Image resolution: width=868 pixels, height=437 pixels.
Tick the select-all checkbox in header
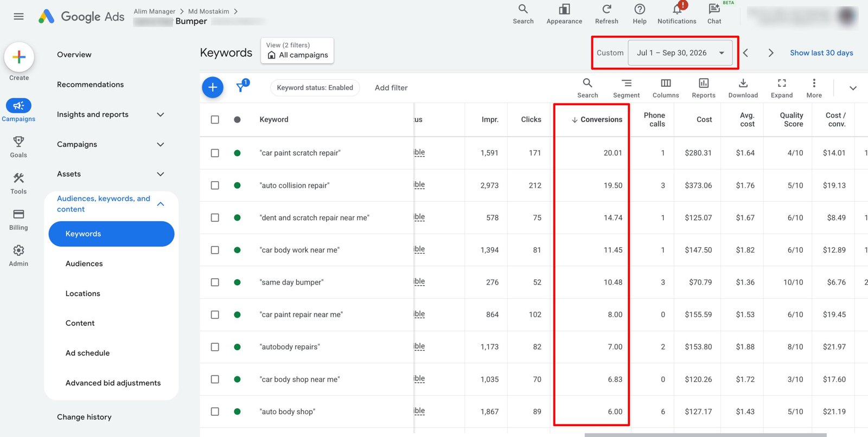click(x=215, y=119)
